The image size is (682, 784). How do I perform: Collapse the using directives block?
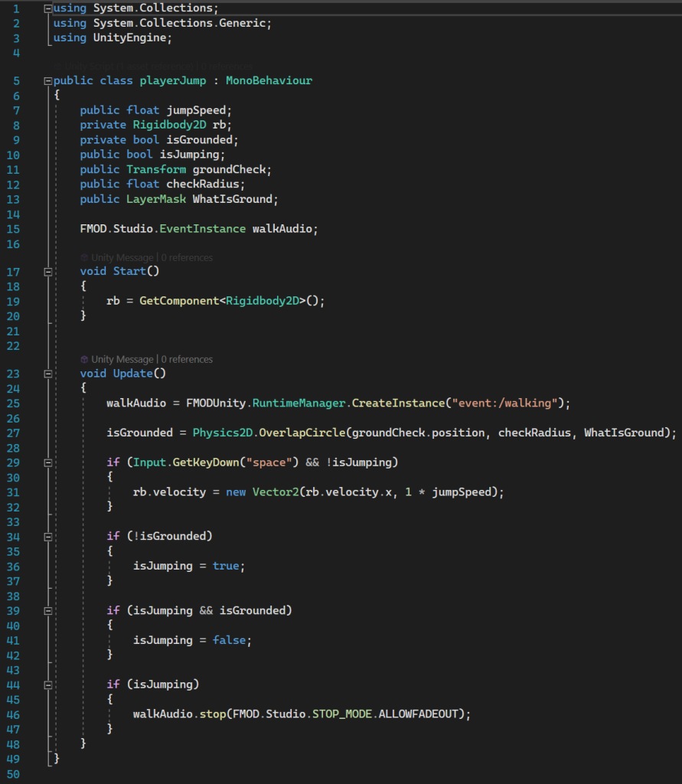click(48, 8)
